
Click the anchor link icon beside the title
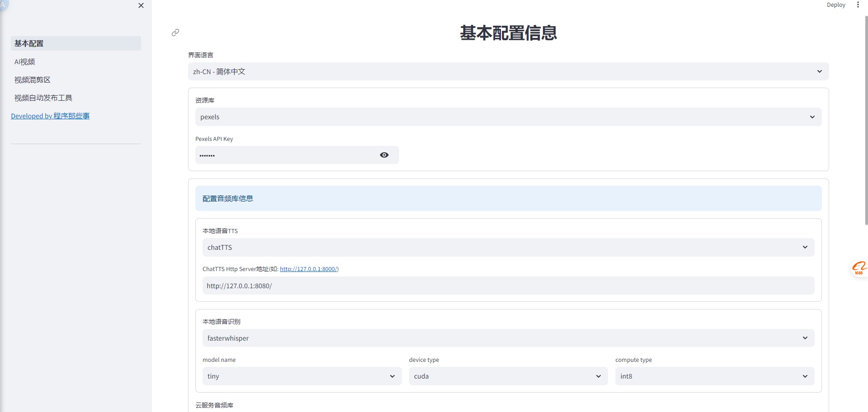[x=175, y=33]
